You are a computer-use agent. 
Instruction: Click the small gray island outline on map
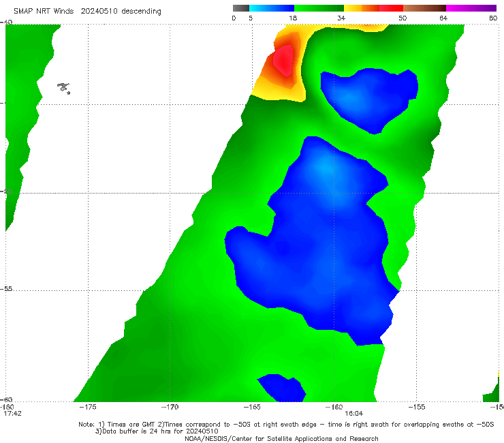[63, 88]
